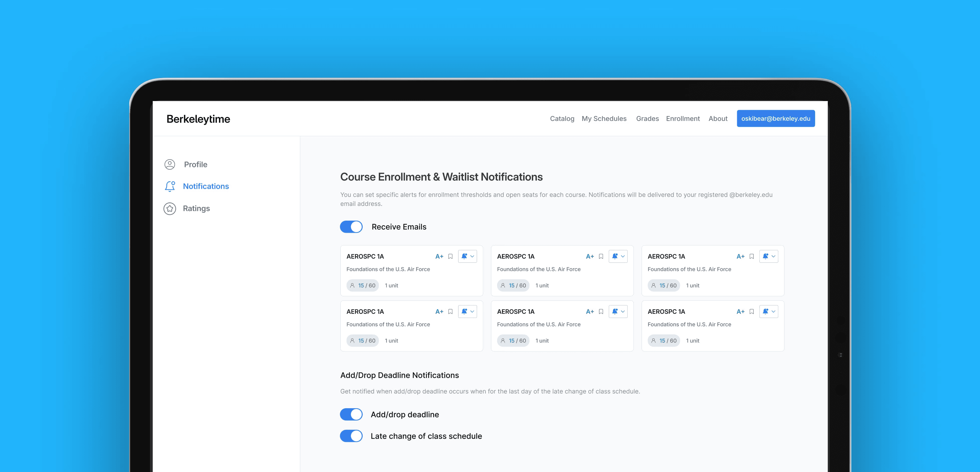Click the Notifications bell icon in sidebar

click(170, 186)
